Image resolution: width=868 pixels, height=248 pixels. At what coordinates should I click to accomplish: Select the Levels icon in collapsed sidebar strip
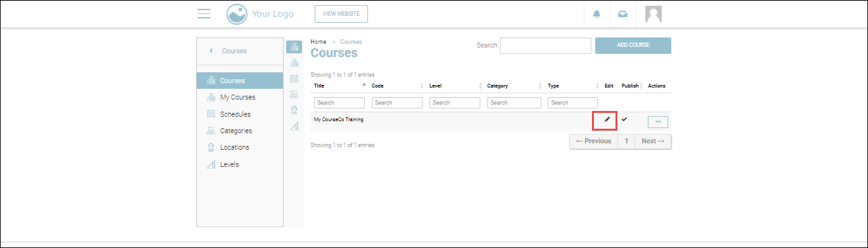(x=294, y=126)
